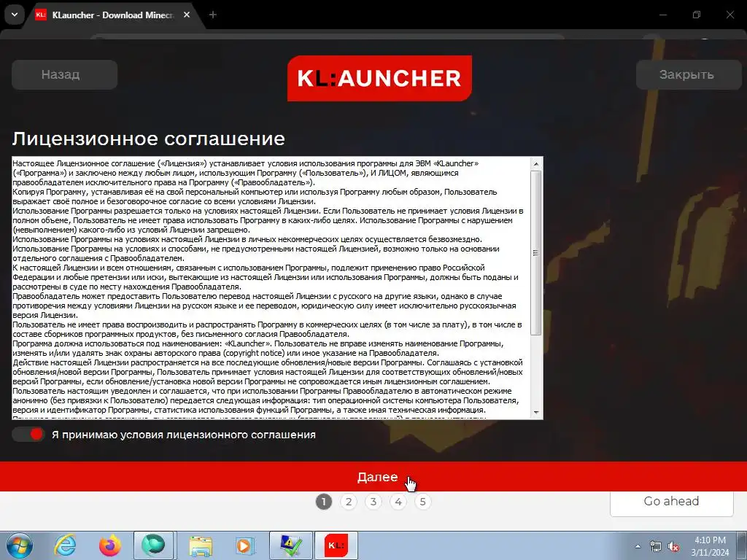Open Windows Media Player on the taskbar
Image resolution: width=747 pixels, height=560 pixels.
(x=245, y=545)
